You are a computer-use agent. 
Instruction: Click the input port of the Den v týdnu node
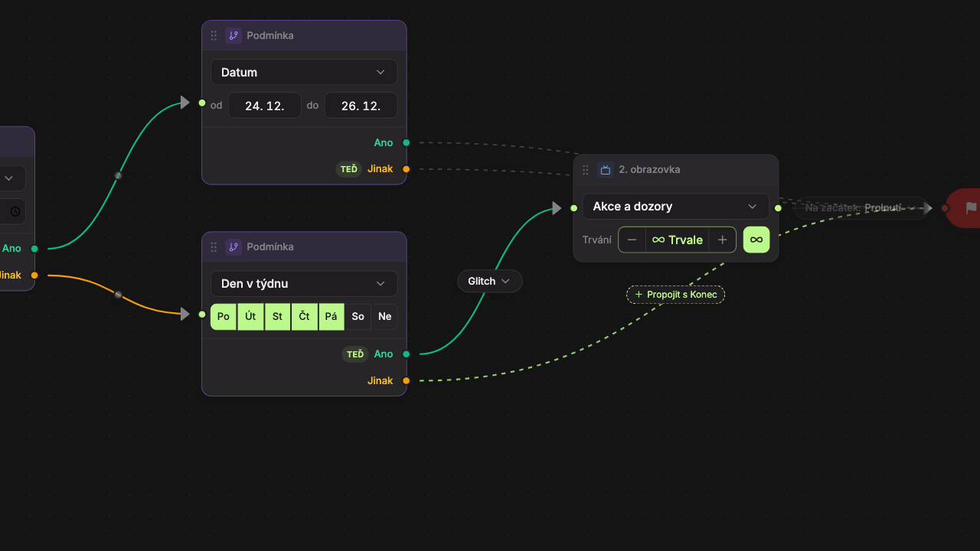click(202, 314)
